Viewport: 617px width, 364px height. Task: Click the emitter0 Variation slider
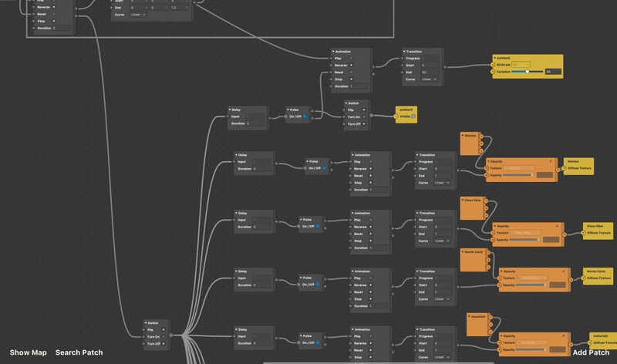pyautogui.click(x=528, y=72)
